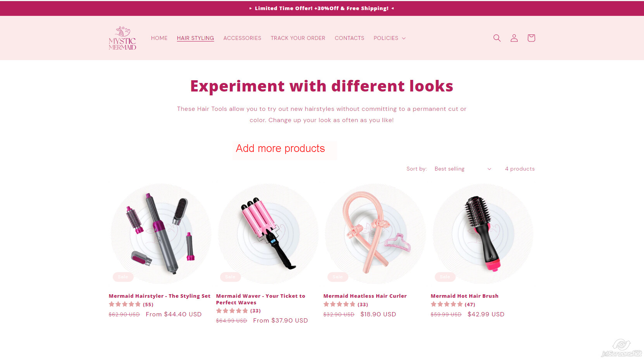
Task: Open Track Your Order page
Action: tap(298, 38)
